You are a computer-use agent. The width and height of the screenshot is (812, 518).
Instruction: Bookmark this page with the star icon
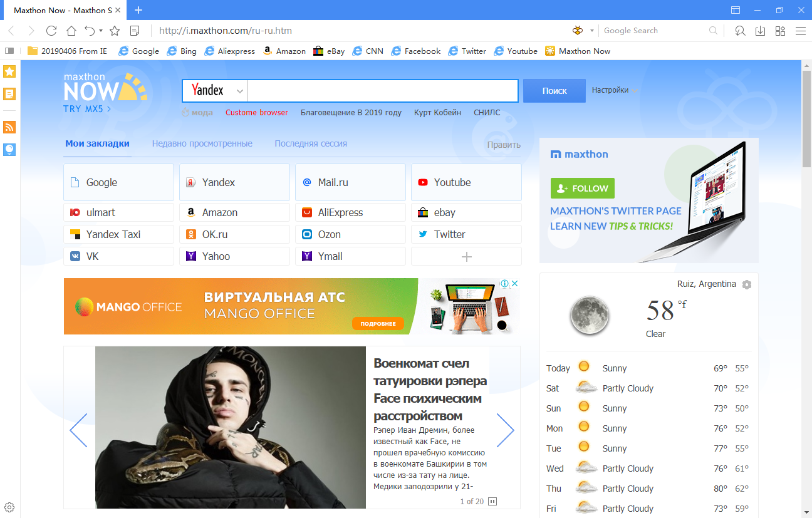click(115, 31)
